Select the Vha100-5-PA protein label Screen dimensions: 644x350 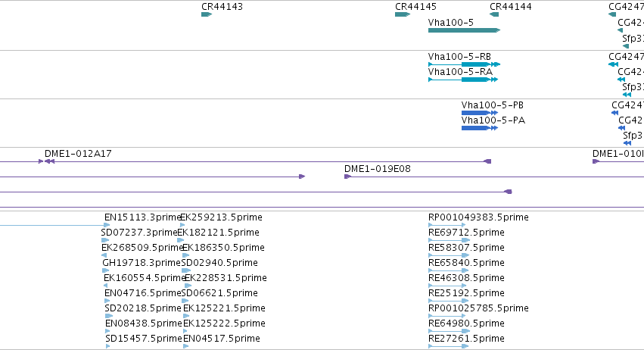pyautogui.click(x=493, y=120)
